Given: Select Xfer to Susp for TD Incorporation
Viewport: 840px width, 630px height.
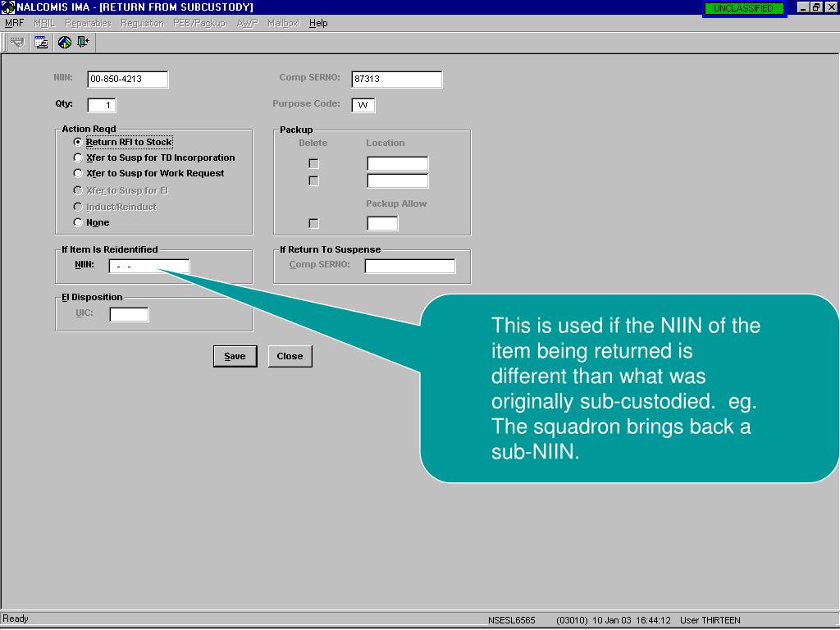Looking at the screenshot, I should pyautogui.click(x=79, y=157).
